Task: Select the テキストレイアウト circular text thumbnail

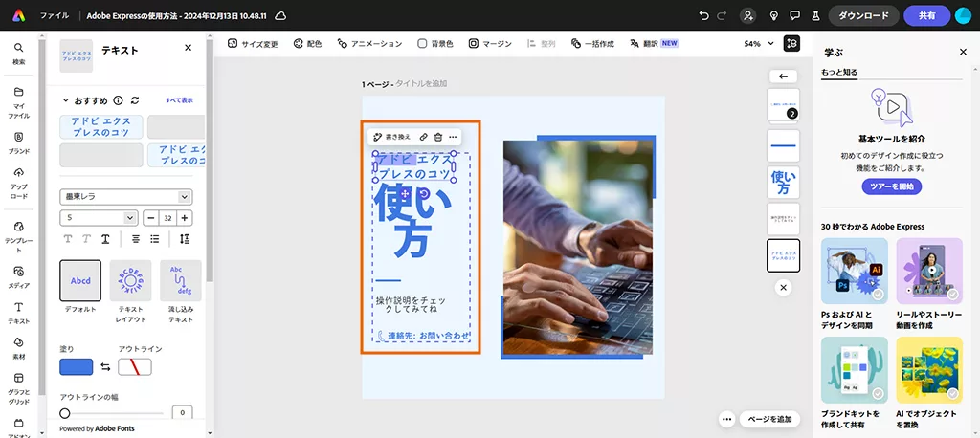Action: pyautogui.click(x=130, y=280)
